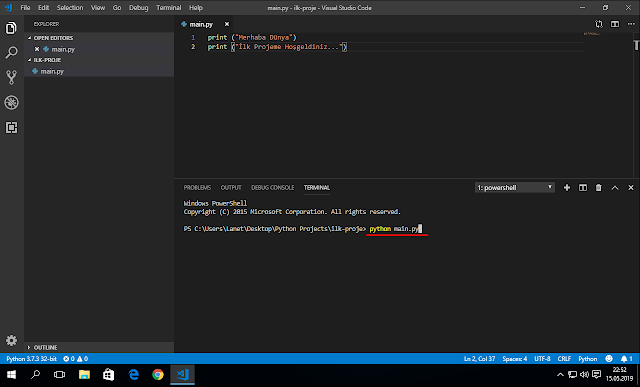Close the main.py editor tab
The image size is (640, 387).
coord(227,24)
